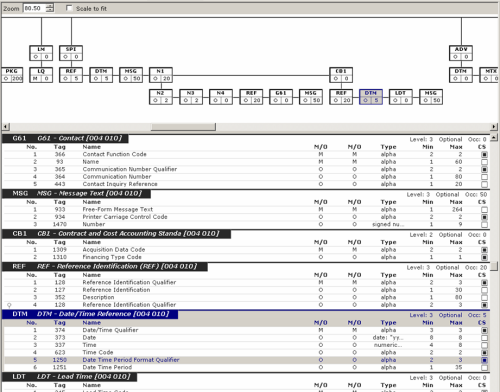Select the Description row with tag 352
The height and width of the screenshot is (392, 500).
pos(246,297)
